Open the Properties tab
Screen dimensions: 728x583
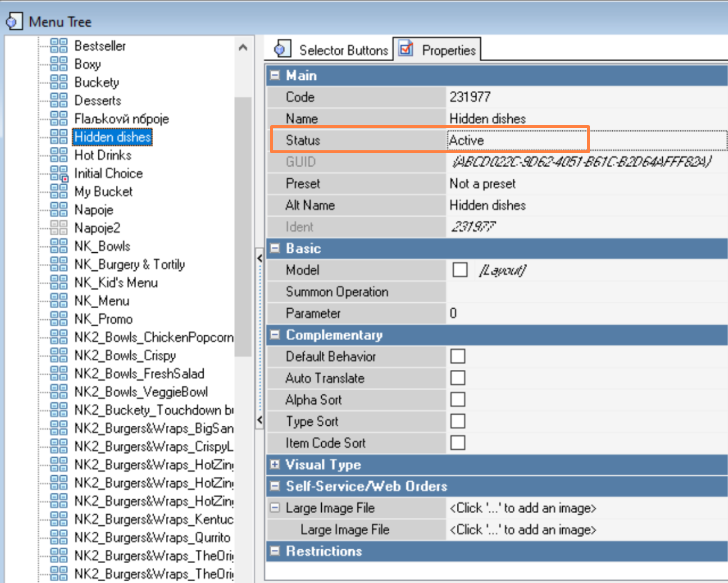tap(438, 50)
